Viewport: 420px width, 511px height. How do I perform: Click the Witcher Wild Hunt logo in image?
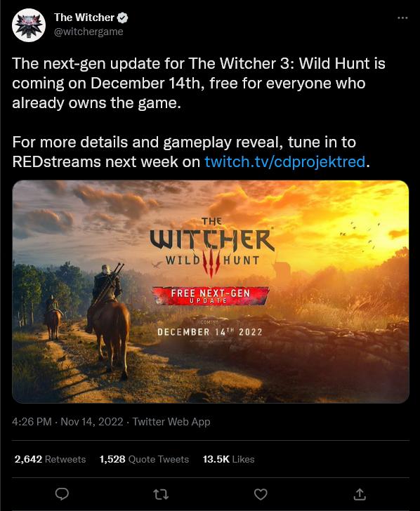[x=211, y=246]
